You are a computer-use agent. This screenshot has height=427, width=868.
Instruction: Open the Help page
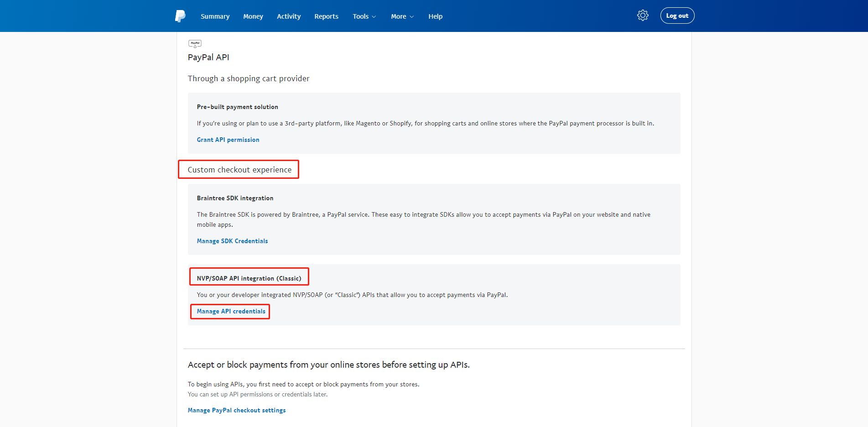(435, 16)
